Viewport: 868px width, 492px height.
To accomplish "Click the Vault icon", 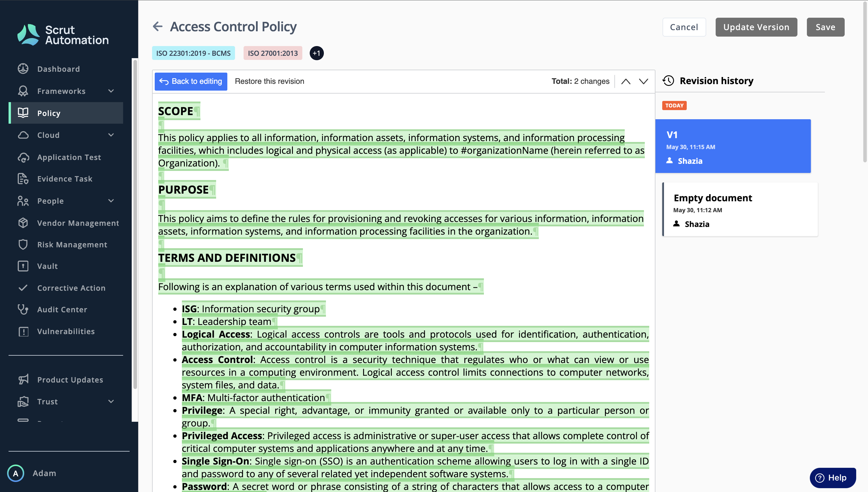I will (23, 266).
